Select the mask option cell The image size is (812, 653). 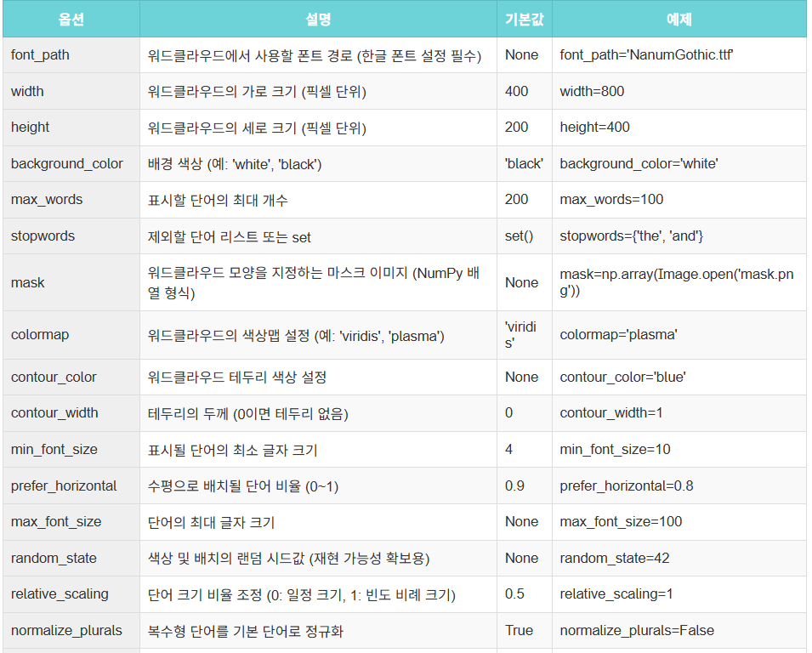(71, 282)
